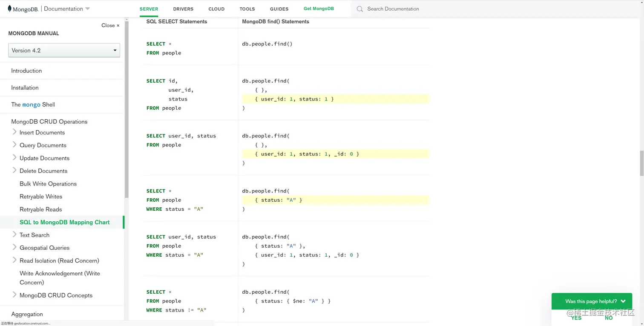Switch to the GUIDES tab
This screenshot has width=644, height=326.
tap(279, 9)
